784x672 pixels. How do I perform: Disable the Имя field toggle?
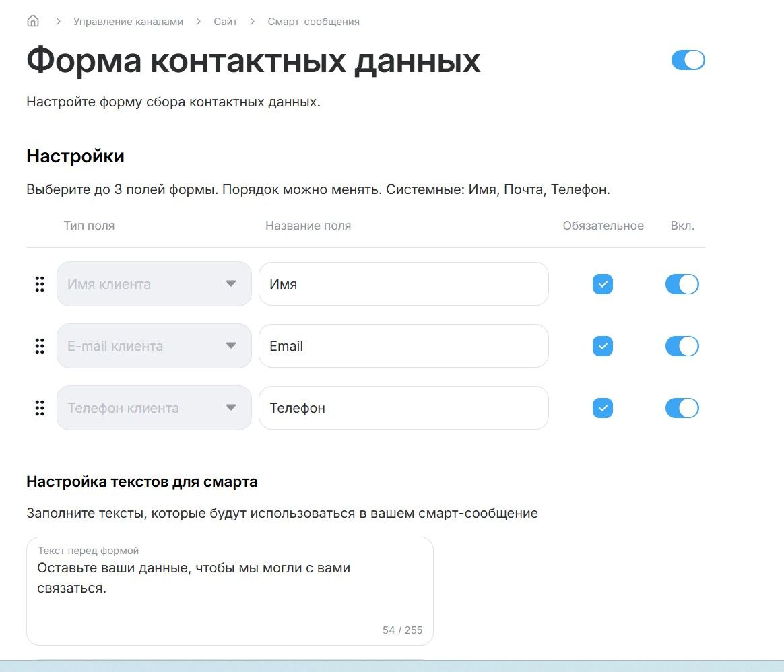coord(682,284)
